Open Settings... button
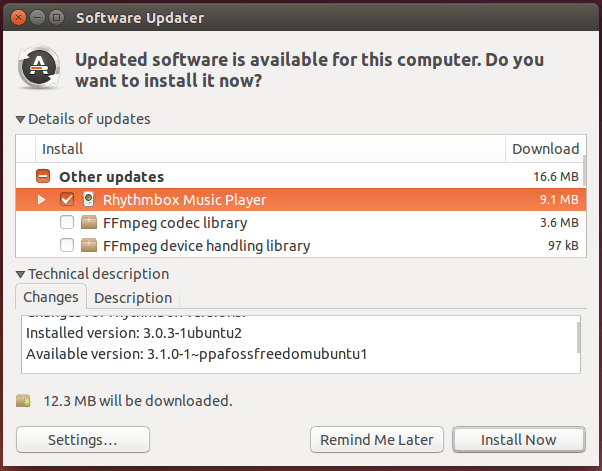 (83, 440)
